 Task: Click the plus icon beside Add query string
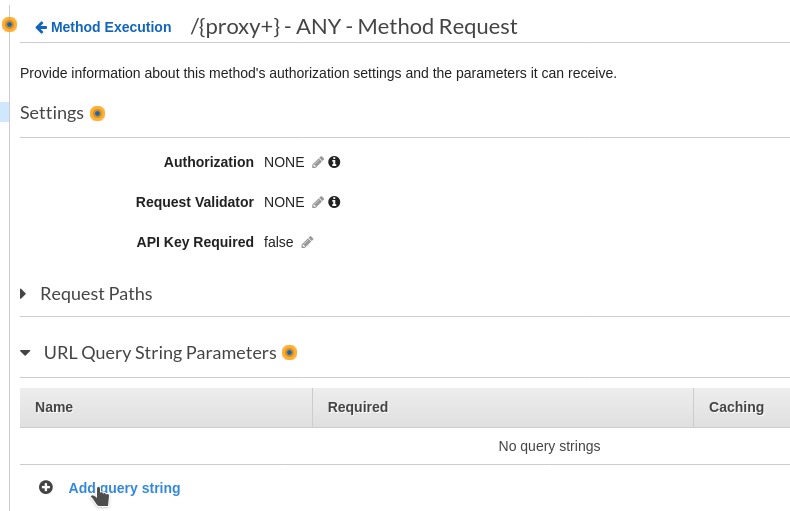tap(46, 487)
